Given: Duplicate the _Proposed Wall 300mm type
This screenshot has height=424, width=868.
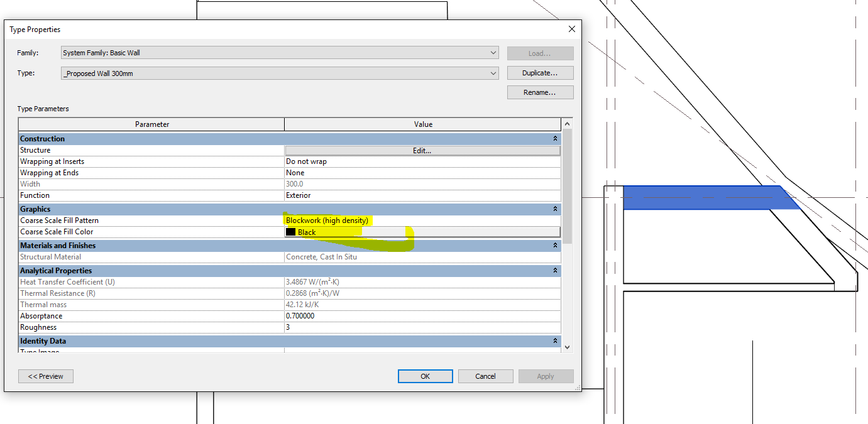Looking at the screenshot, I should (539, 72).
